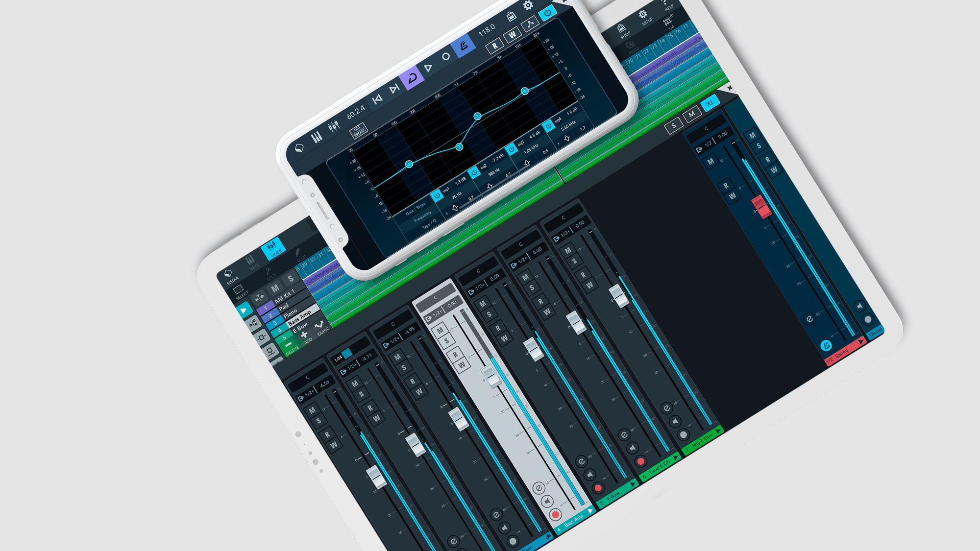Viewport: 980px width, 551px height.
Task: Click the 118.0 tempo display
Action: click(487, 30)
